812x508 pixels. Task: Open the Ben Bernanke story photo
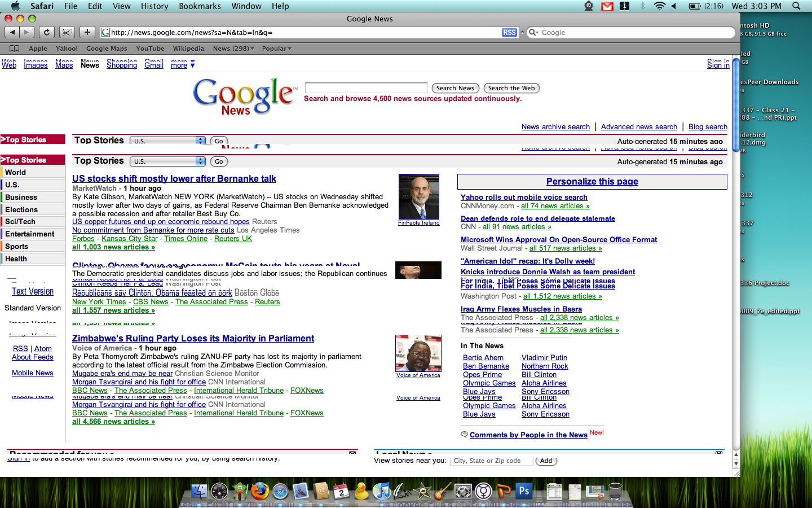419,197
